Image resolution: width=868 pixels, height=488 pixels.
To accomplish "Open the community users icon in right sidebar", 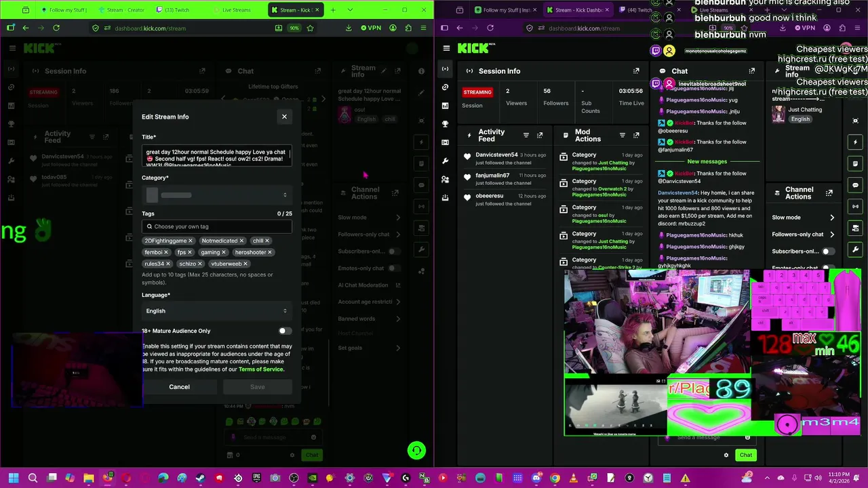I will tap(445, 179).
